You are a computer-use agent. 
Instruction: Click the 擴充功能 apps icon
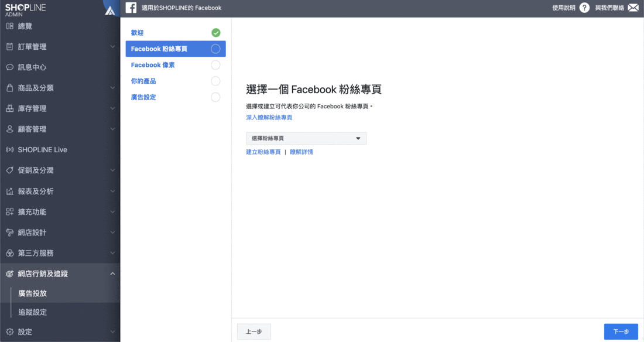(x=10, y=211)
